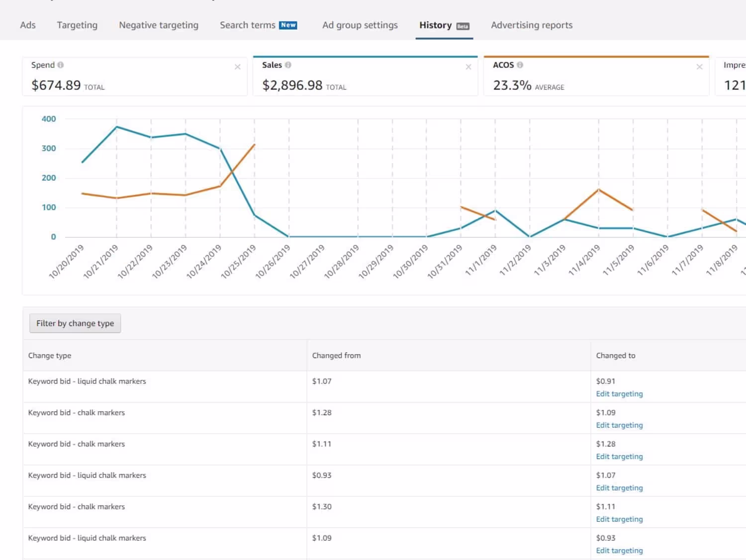The image size is (746, 560).
Task: Click the 10/31/2019 date label on chart
Action: pos(445,261)
